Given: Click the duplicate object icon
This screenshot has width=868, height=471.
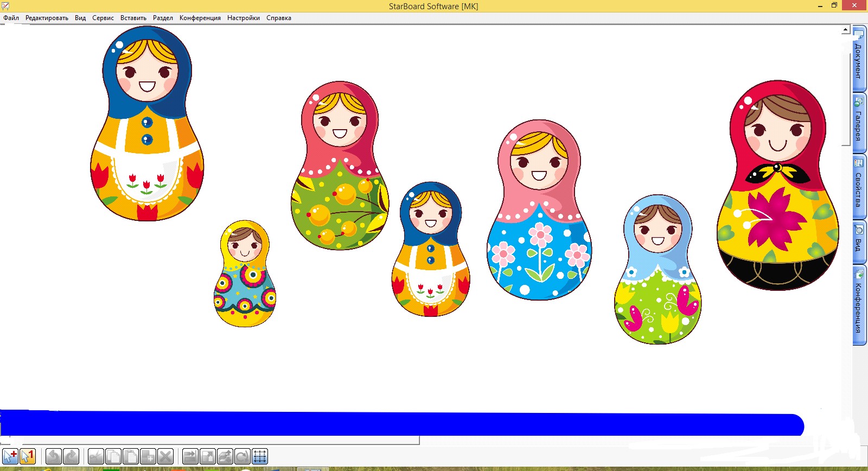Looking at the screenshot, I should pyautogui.click(x=148, y=456).
